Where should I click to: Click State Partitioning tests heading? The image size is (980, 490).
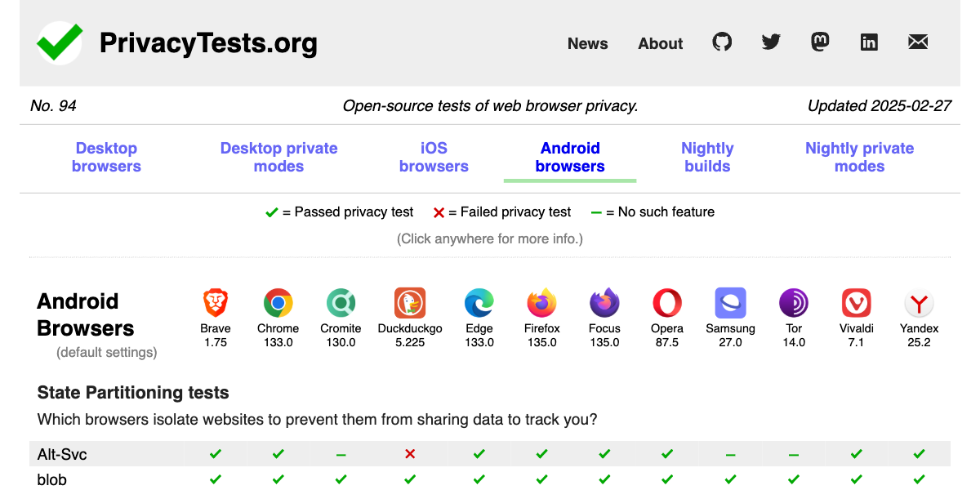click(x=133, y=393)
